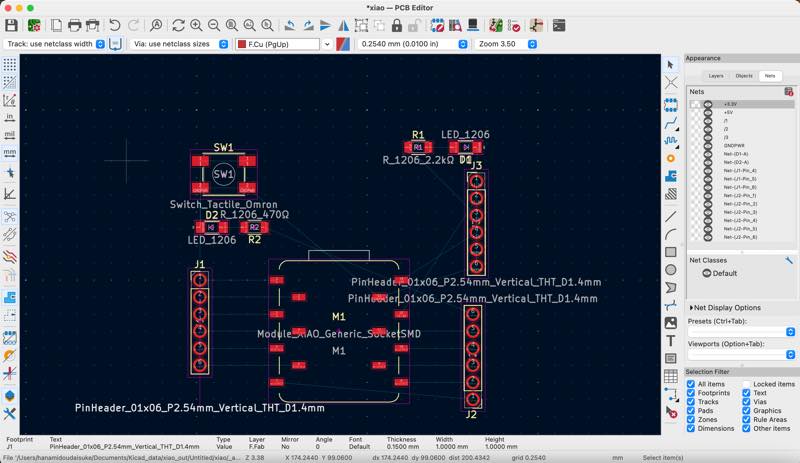The width and height of the screenshot is (800, 463).
Task: Toggle the All items checkbox
Action: (691, 384)
